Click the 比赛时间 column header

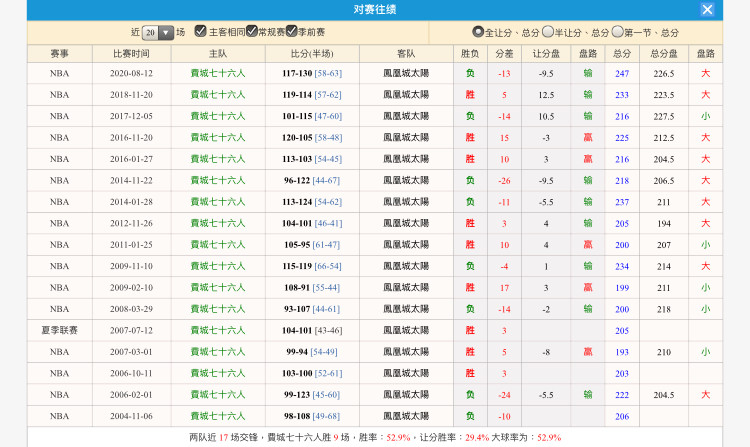pyautogui.click(x=132, y=54)
